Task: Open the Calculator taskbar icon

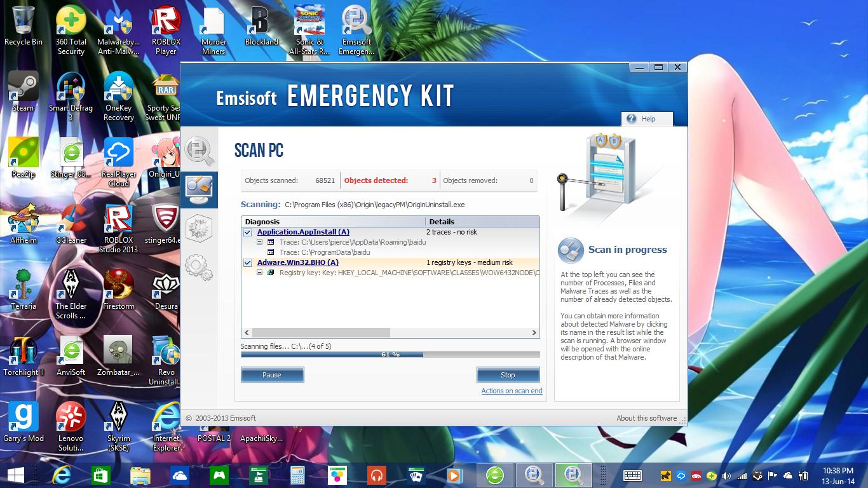Action: coord(297,475)
